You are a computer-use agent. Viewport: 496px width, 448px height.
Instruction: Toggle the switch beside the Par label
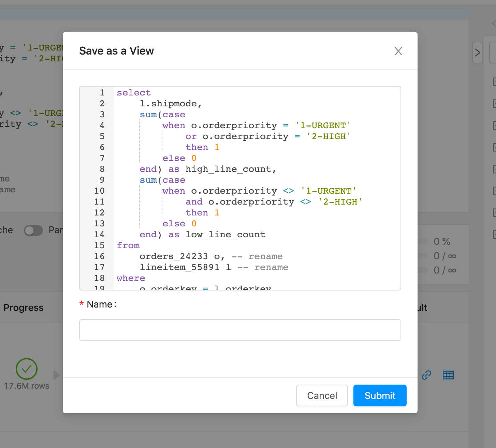[x=33, y=230]
